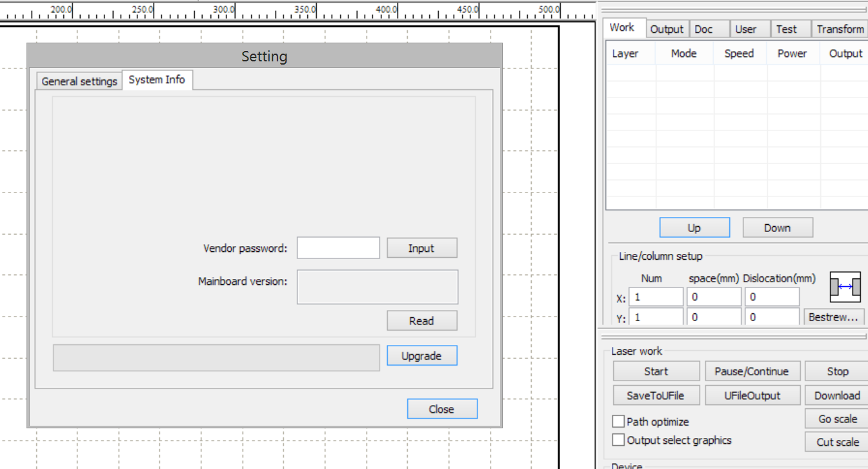
Task: Open the Test tab
Action: pos(786,29)
